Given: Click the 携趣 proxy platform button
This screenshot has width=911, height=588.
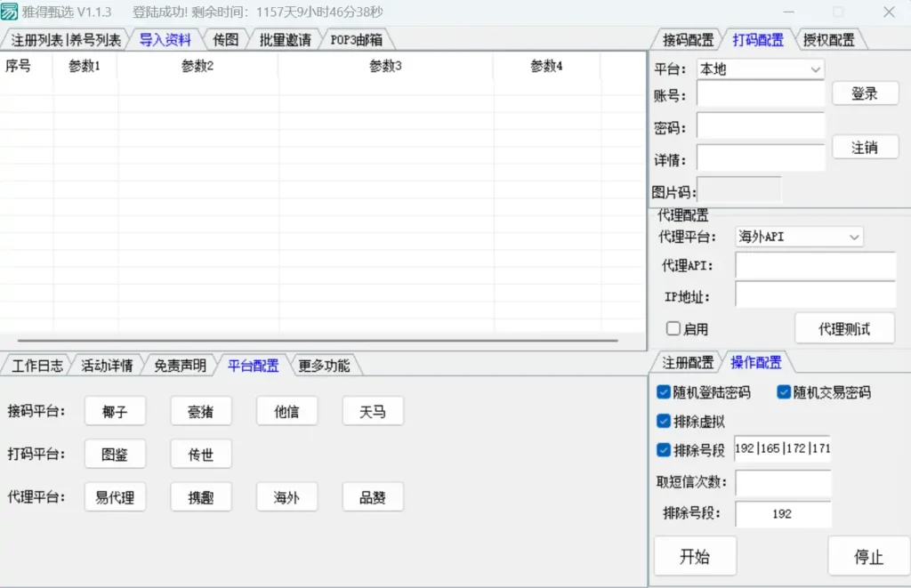Looking at the screenshot, I should (x=201, y=496).
